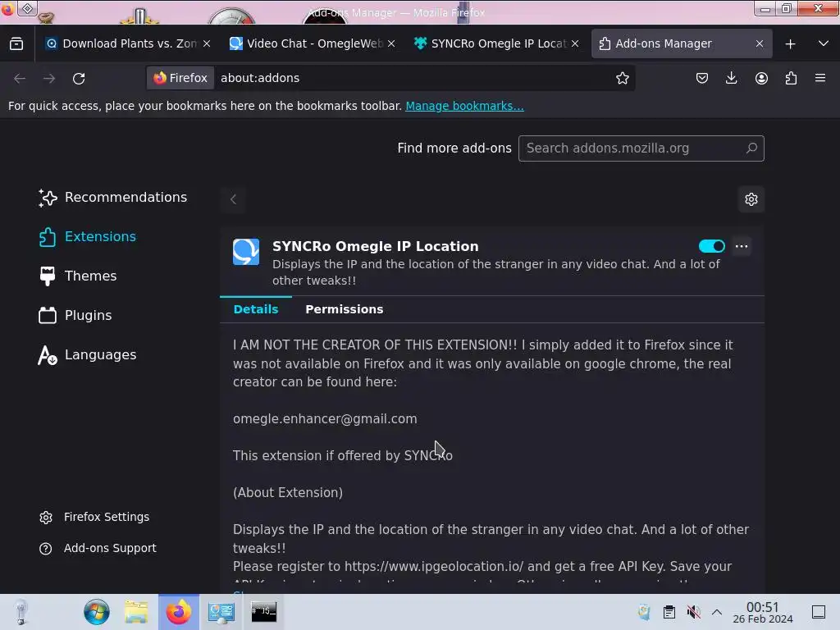
Task: Open Add-ons Support link
Action: (98, 549)
